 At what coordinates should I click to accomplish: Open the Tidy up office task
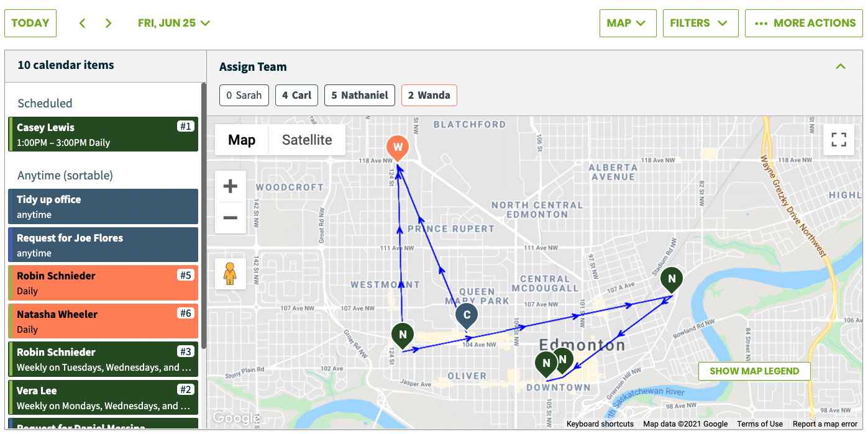click(x=103, y=207)
